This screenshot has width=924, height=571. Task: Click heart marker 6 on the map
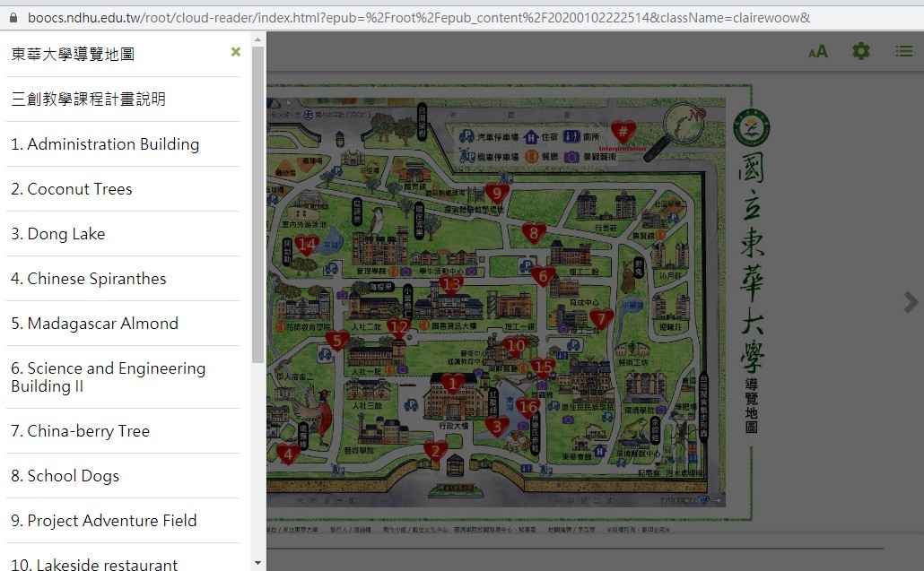click(x=544, y=275)
